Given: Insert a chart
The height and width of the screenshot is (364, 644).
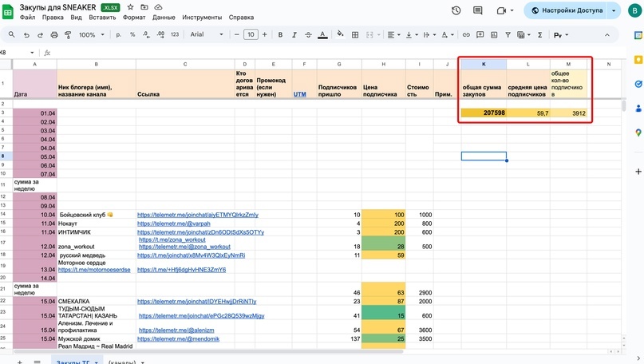Looking at the screenshot, I should pos(494,35).
